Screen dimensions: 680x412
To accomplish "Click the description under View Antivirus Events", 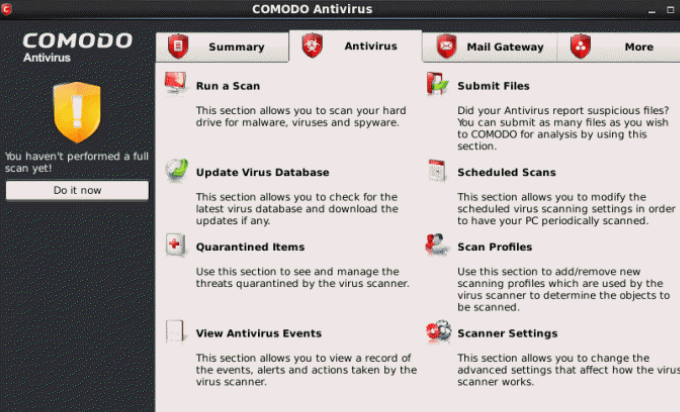I will [x=306, y=370].
